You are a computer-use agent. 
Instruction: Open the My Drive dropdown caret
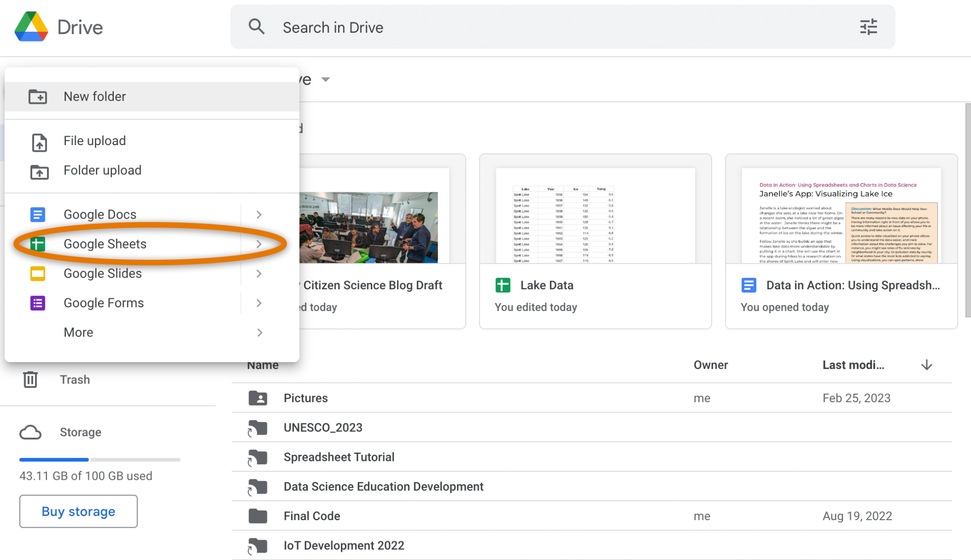325,79
